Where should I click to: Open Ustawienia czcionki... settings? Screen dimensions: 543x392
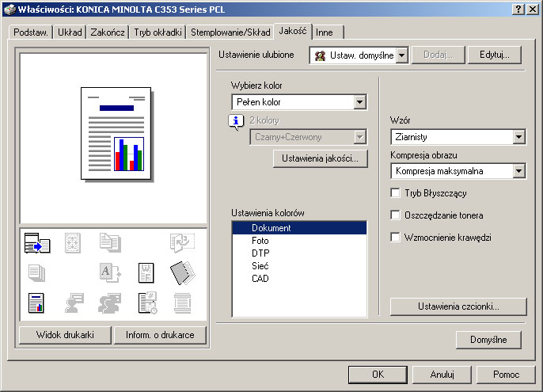click(458, 306)
